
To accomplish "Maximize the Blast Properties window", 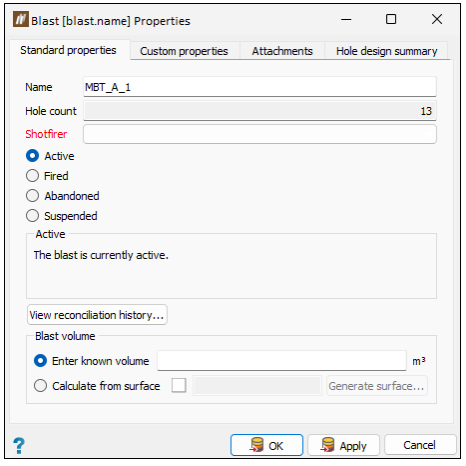I will click(x=391, y=19).
